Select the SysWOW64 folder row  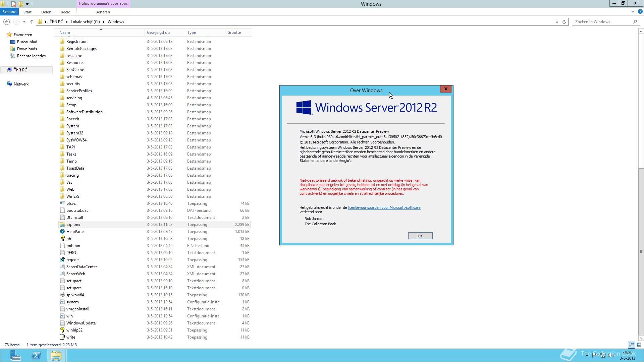pos(155,140)
